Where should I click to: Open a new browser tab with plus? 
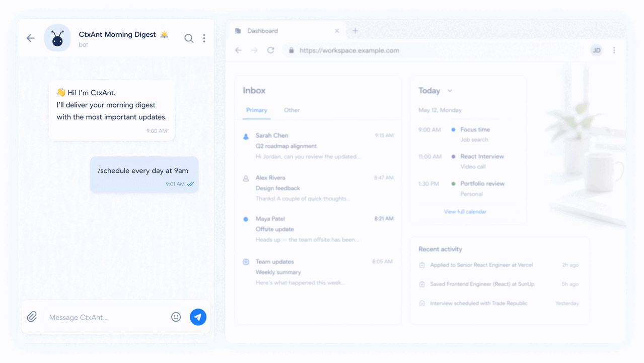click(x=355, y=31)
